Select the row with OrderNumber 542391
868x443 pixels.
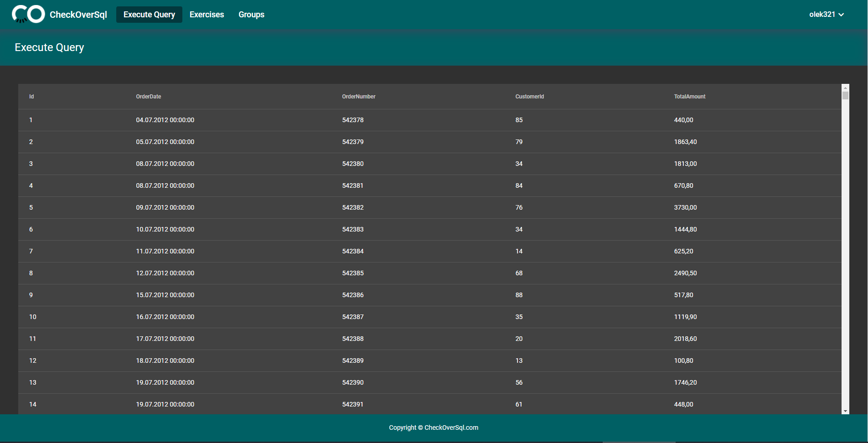(x=430, y=404)
